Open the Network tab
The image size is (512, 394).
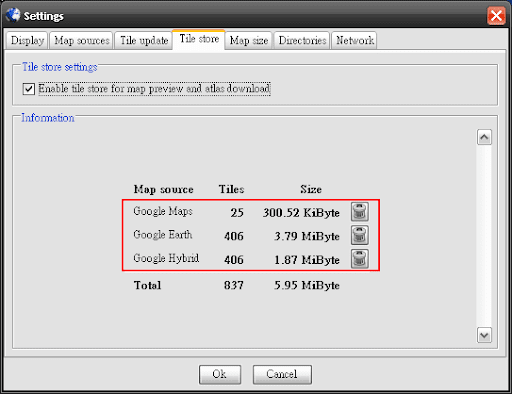pyautogui.click(x=355, y=40)
